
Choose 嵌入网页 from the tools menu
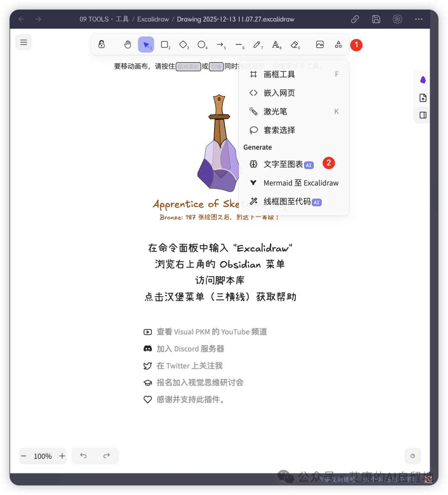tap(294, 93)
